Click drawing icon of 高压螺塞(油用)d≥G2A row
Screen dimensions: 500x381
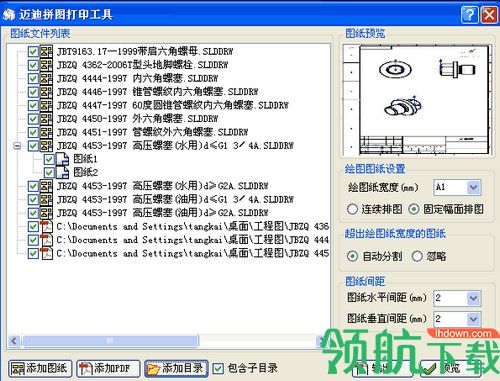pos(46,213)
